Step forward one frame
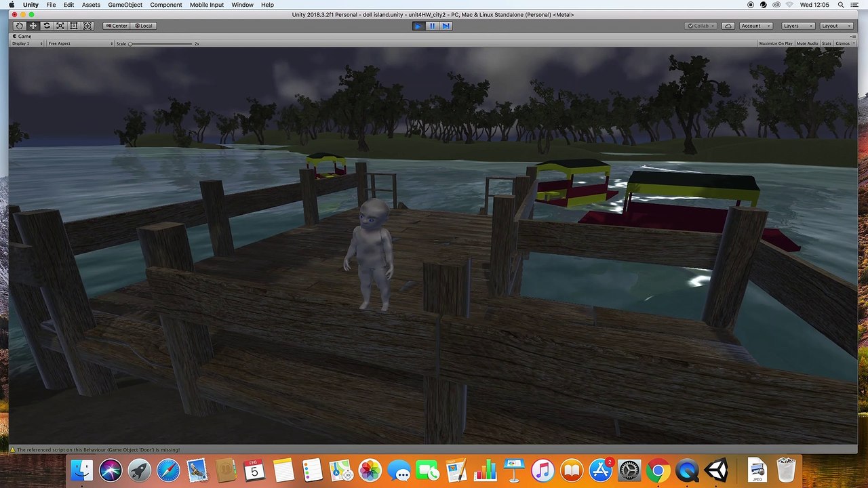This screenshot has height=488, width=868. [x=446, y=26]
